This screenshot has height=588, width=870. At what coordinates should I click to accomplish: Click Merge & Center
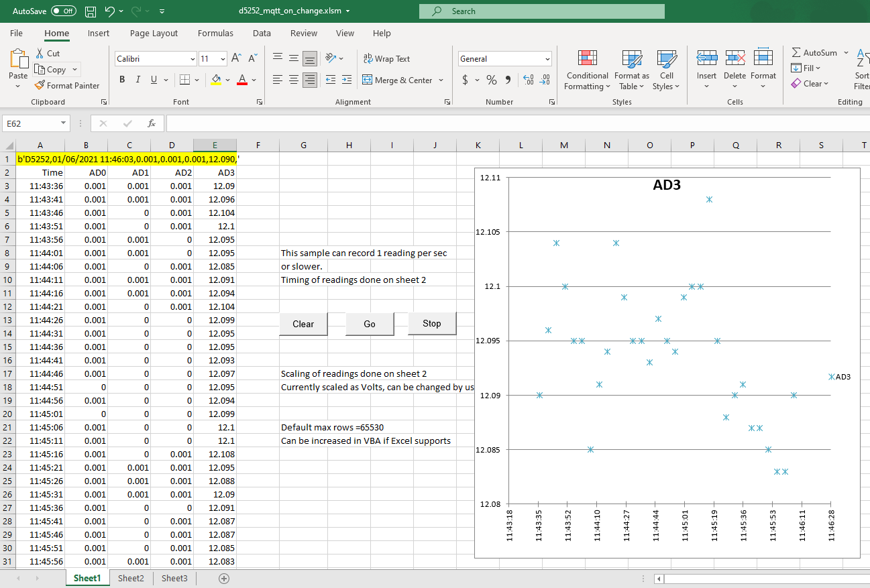pyautogui.click(x=398, y=80)
